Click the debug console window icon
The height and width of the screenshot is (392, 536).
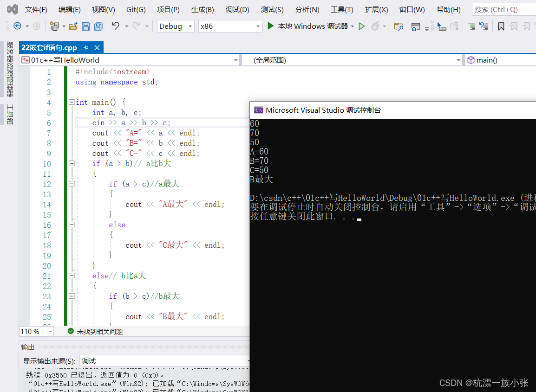click(258, 110)
